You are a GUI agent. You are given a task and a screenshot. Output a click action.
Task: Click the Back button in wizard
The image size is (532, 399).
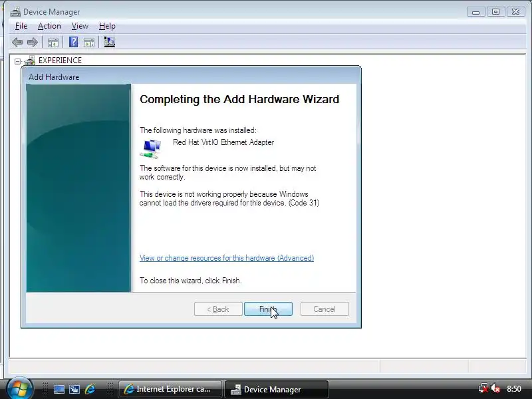point(218,309)
